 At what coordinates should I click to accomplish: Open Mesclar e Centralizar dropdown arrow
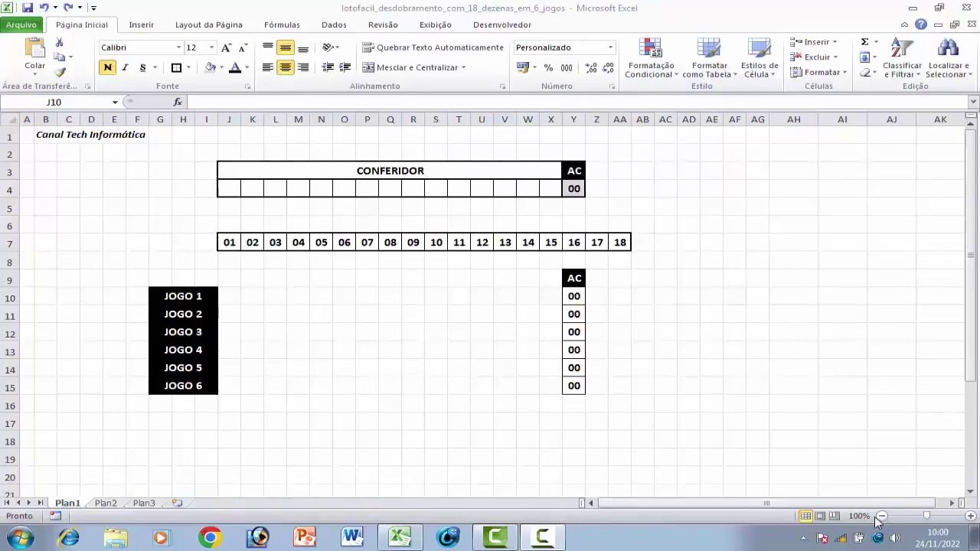(x=463, y=67)
